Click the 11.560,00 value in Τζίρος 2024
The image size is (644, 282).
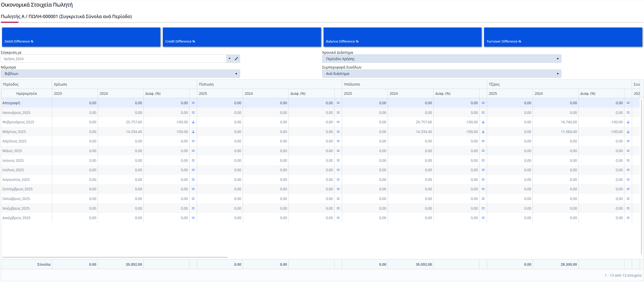click(569, 132)
